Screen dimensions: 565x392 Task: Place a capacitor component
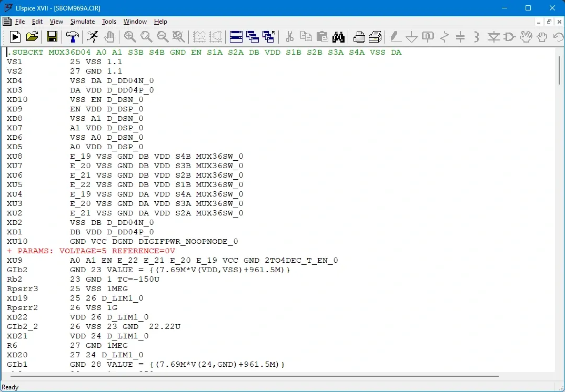(460, 37)
